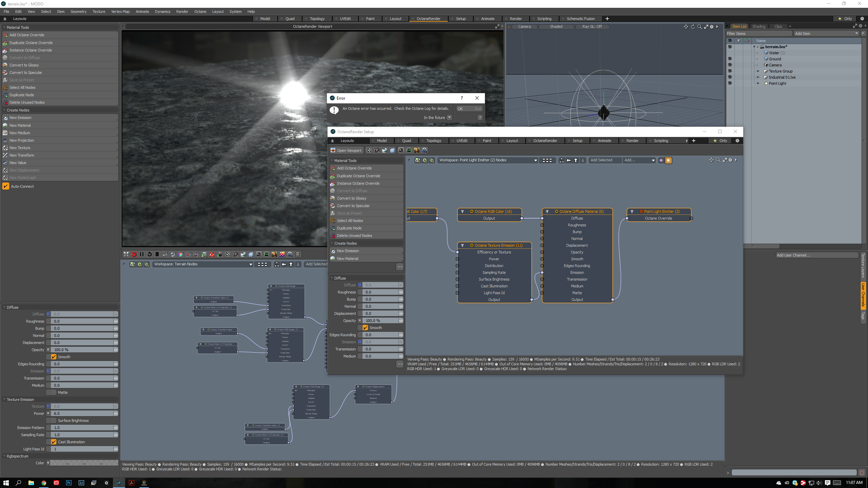Stop the render with the black square icon

coord(157,254)
